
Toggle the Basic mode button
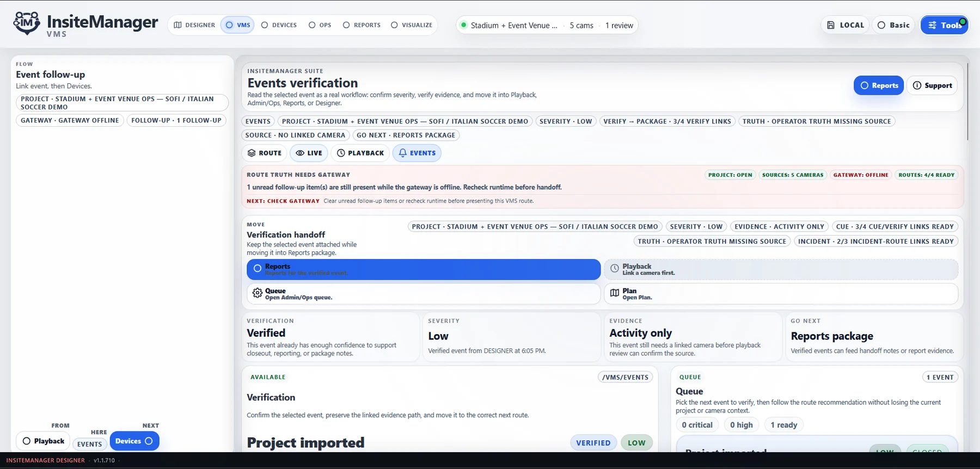point(893,25)
